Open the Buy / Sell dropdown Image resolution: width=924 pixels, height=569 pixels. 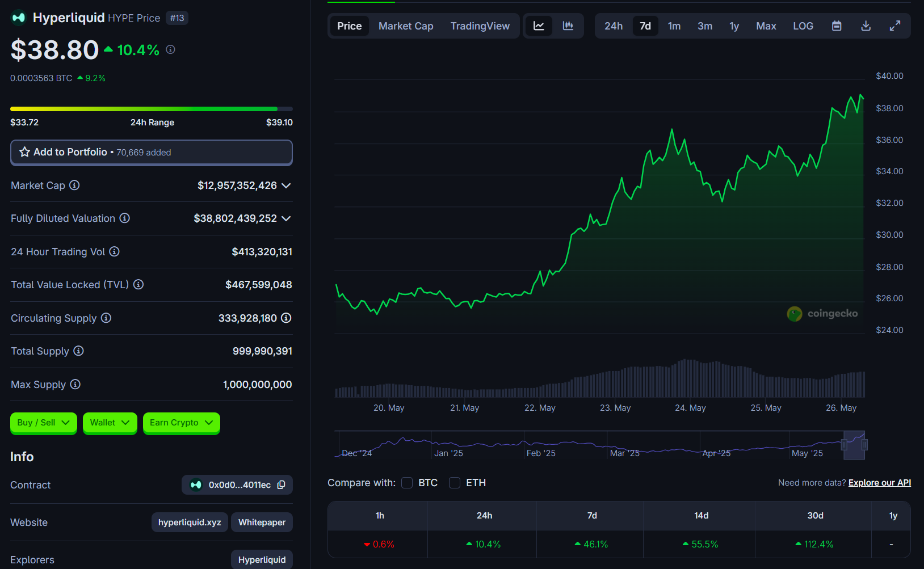43,423
